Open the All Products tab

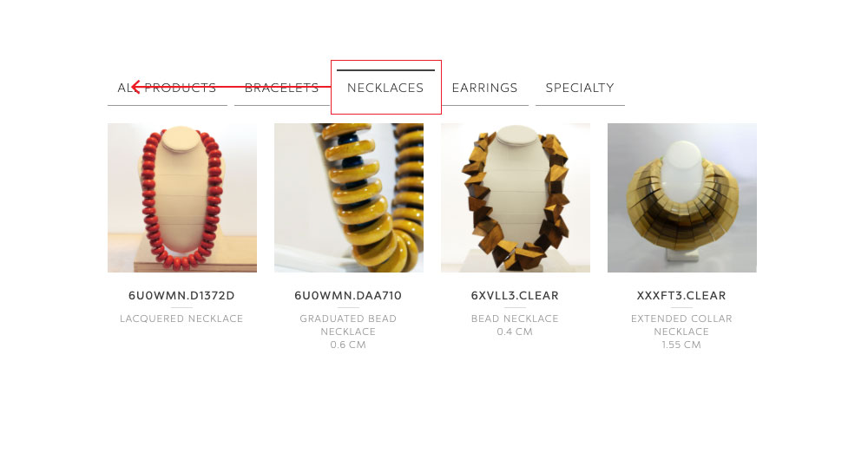tap(167, 88)
